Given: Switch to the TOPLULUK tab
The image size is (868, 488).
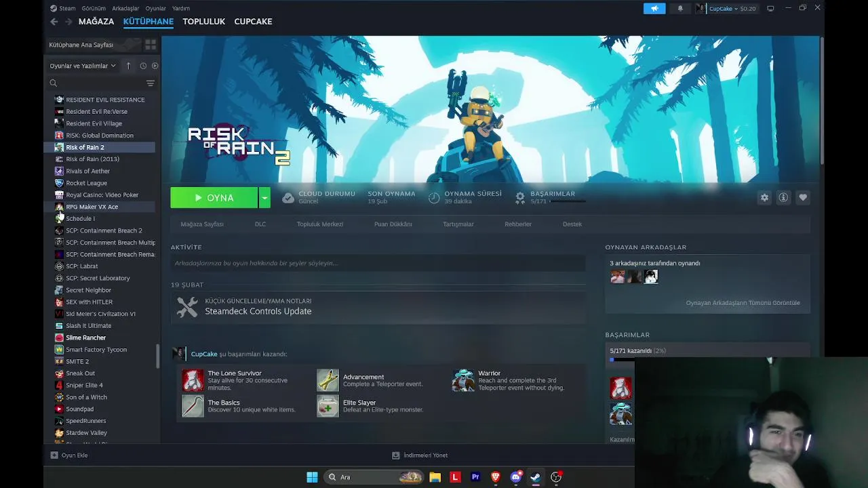Looking at the screenshot, I should tap(203, 22).
